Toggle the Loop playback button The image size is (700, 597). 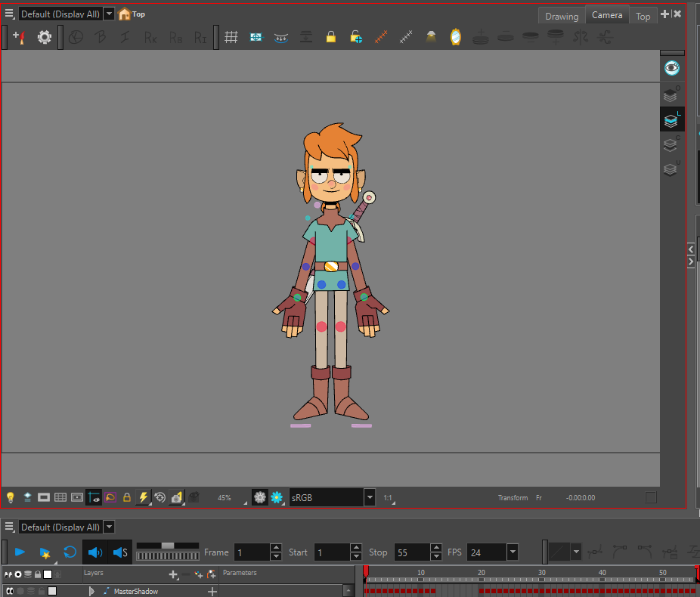(70, 552)
